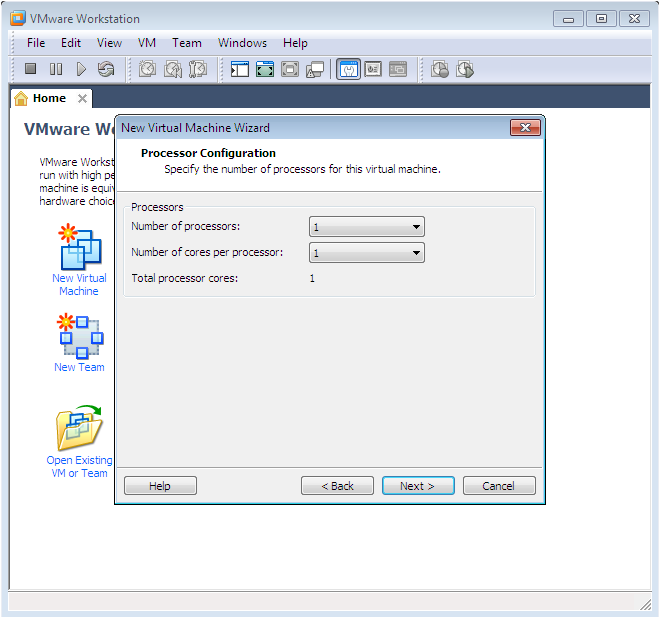This screenshot has width=660, height=618.
Task: Click the Open Existing VM folder icon
Action: (x=80, y=428)
